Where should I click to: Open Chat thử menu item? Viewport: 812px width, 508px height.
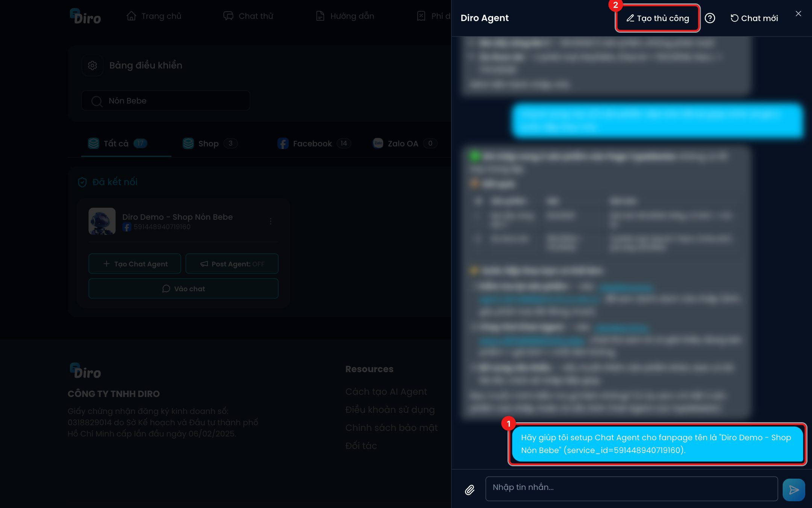click(248, 16)
